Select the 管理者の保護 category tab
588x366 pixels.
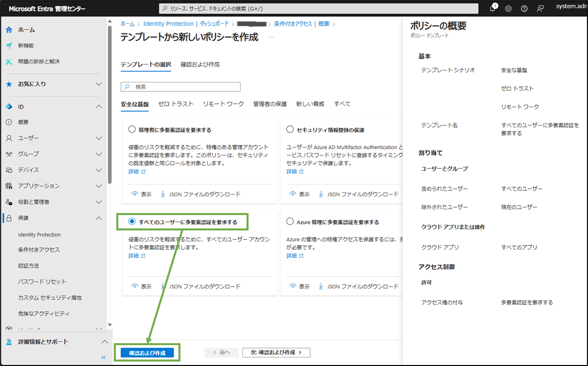coord(269,104)
